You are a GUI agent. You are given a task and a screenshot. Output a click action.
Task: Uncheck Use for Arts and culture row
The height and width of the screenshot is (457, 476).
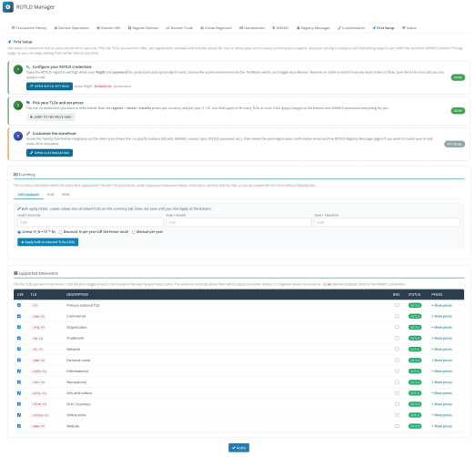[19, 393]
